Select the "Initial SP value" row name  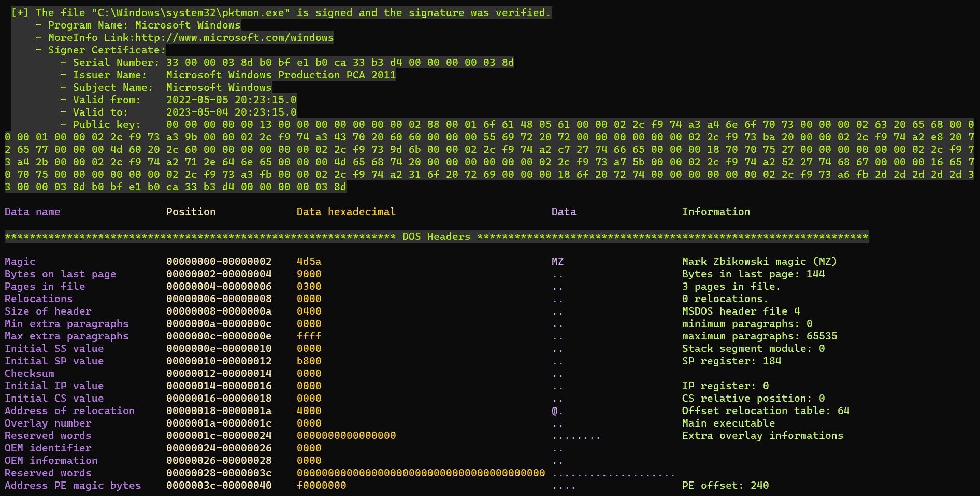54,361
